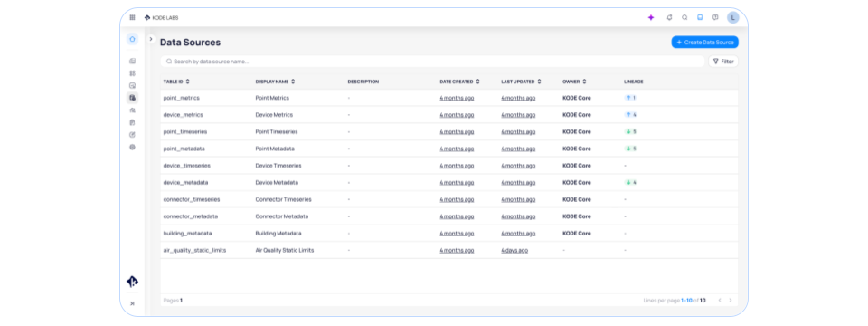Image resolution: width=868 pixels, height=326 pixels.
Task: Collapse sidebar using bottom arrow icon
Action: coord(132,303)
